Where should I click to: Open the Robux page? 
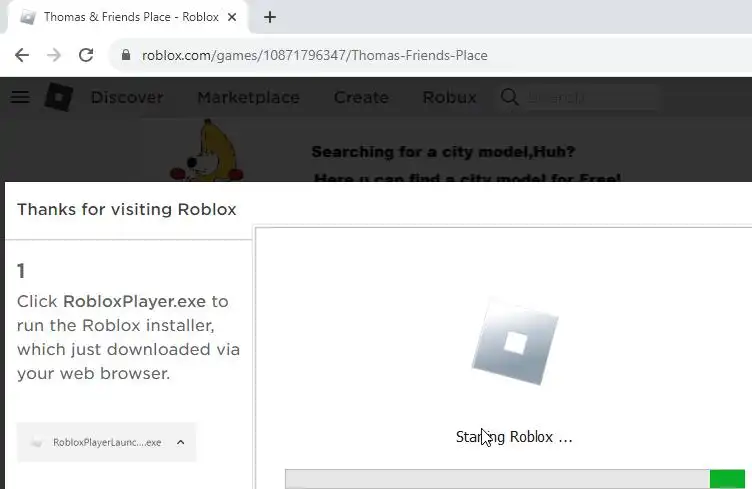[449, 97]
